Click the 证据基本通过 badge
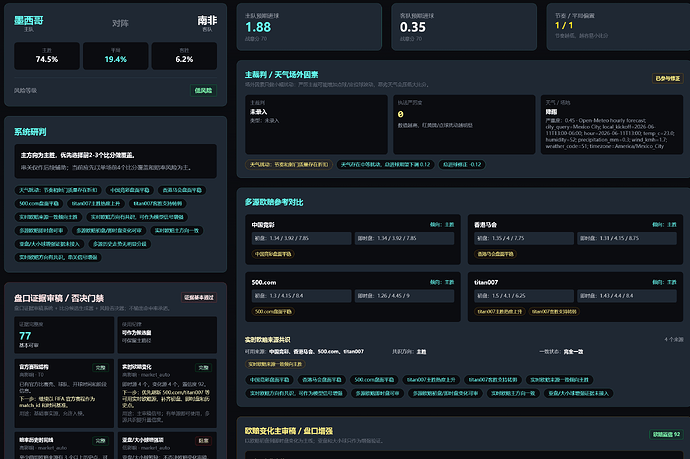Screen dimensions: 690x459 199,297
